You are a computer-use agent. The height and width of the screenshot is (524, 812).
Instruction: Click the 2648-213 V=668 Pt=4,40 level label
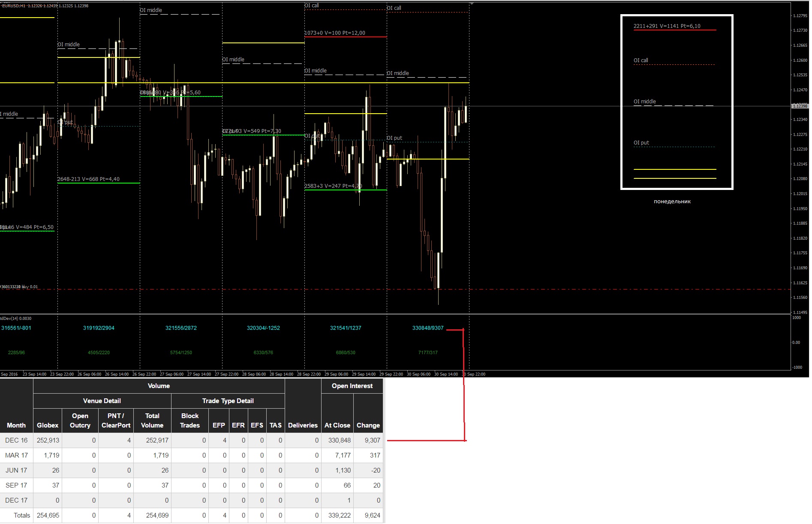coord(89,179)
